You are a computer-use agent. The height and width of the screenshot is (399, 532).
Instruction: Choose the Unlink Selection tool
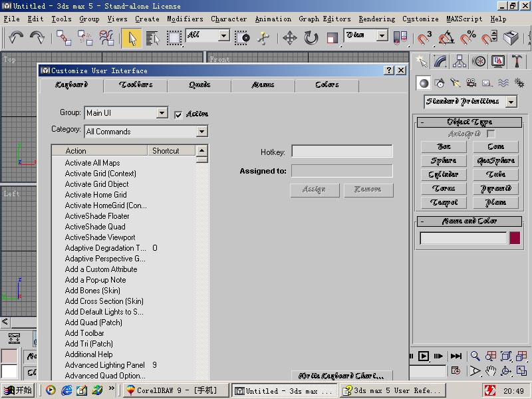85,37
